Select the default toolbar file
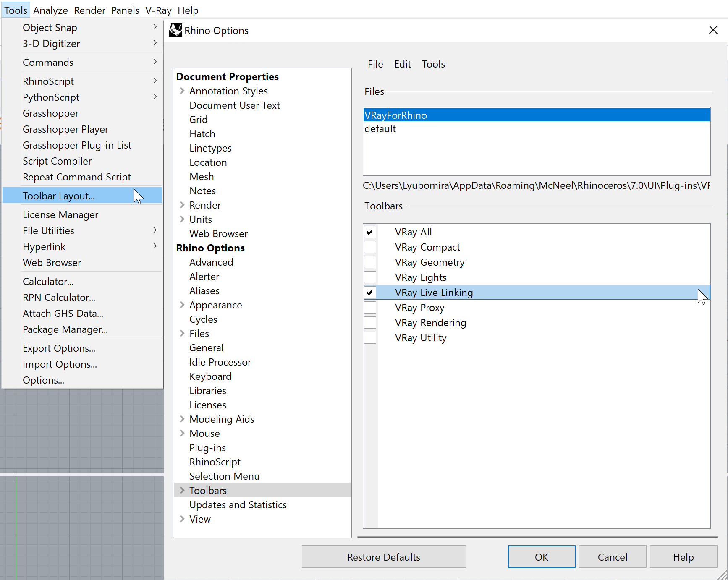The image size is (728, 580). pyautogui.click(x=537, y=129)
